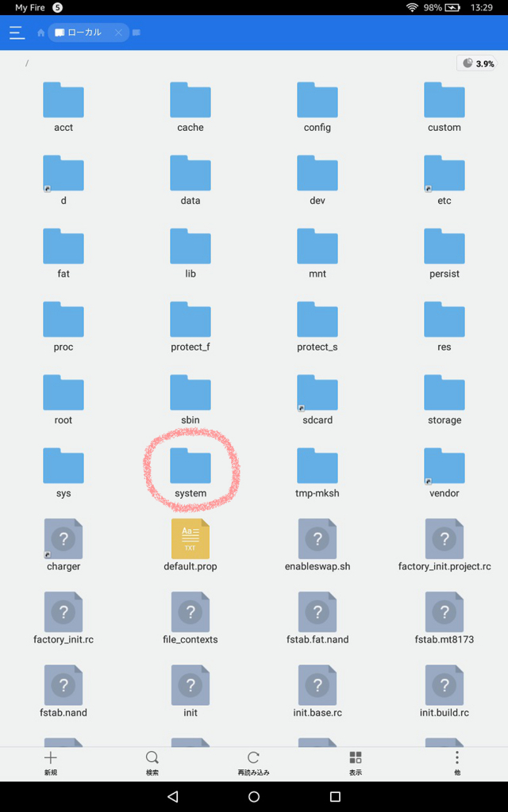Tap the Android recent apps square
Screen dimensions: 508x812
[x=336, y=796]
